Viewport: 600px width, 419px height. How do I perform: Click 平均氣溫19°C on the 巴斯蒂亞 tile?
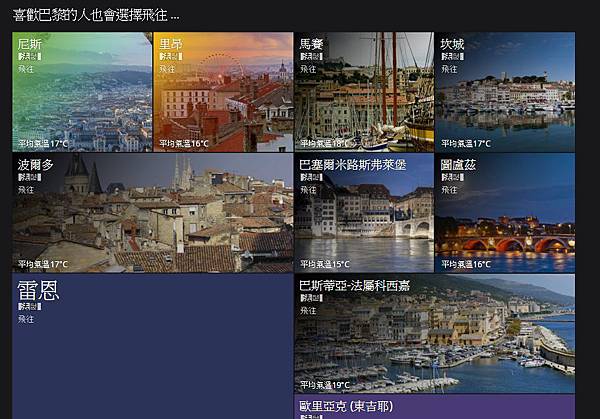(x=325, y=385)
